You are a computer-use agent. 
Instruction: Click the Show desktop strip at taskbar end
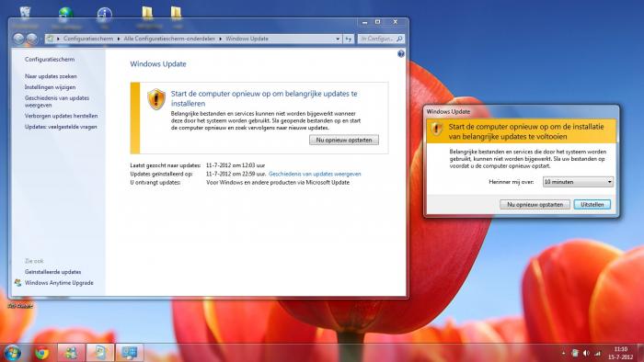click(640, 353)
